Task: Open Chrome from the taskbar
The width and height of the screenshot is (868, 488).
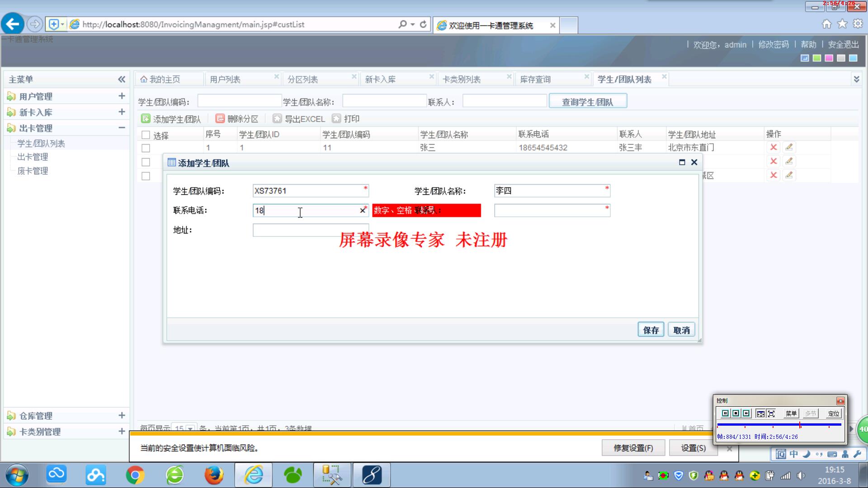Action: [135, 475]
